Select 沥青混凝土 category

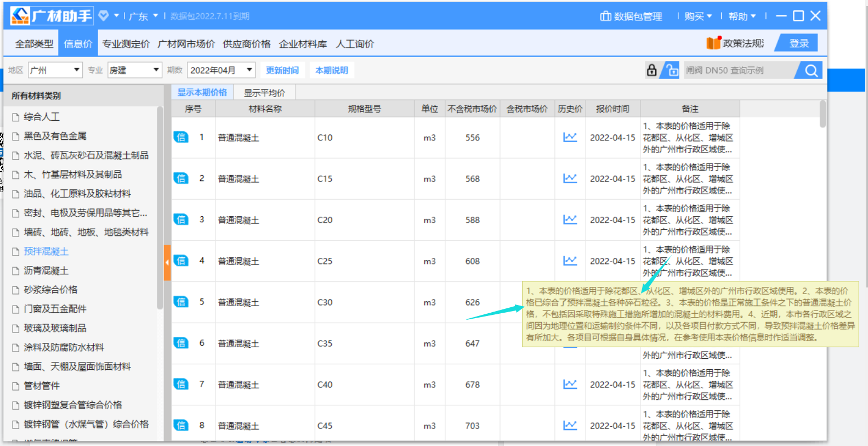click(46, 270)
